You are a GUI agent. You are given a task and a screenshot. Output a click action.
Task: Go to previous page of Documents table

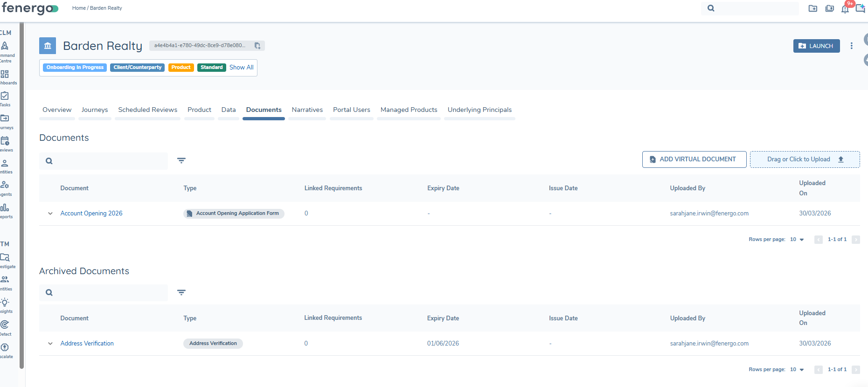(x=819, y=240)
